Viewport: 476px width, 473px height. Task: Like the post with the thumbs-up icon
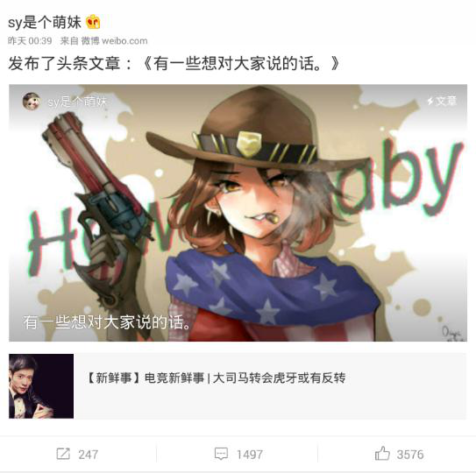(x=382, y=453)
